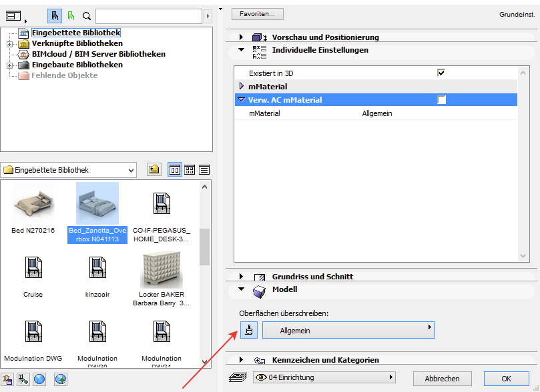
Task: Select CO-IF-PEGASUS_HOME_DESK object icon
Action: tap(162, 203)
